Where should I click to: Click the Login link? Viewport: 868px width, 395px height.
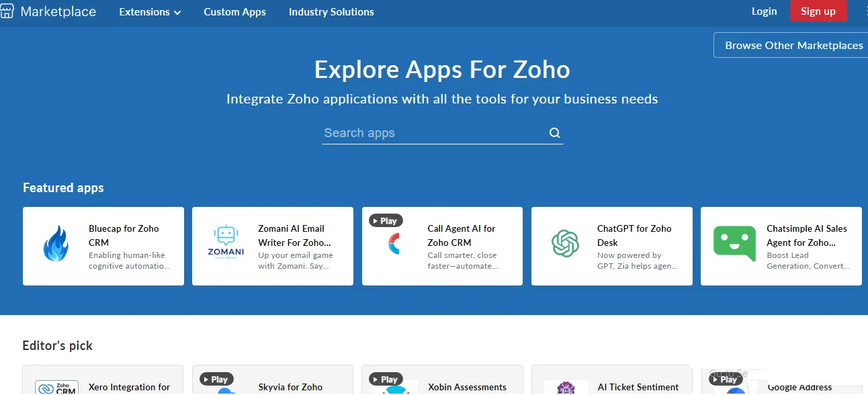point(764,11)
